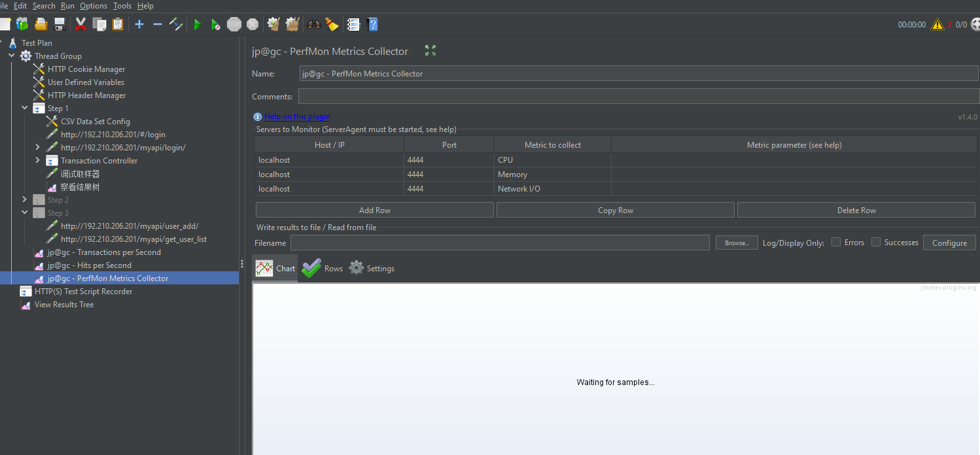Reset search with yellow broom icon
980x455 pixels.
pos(332,24)
